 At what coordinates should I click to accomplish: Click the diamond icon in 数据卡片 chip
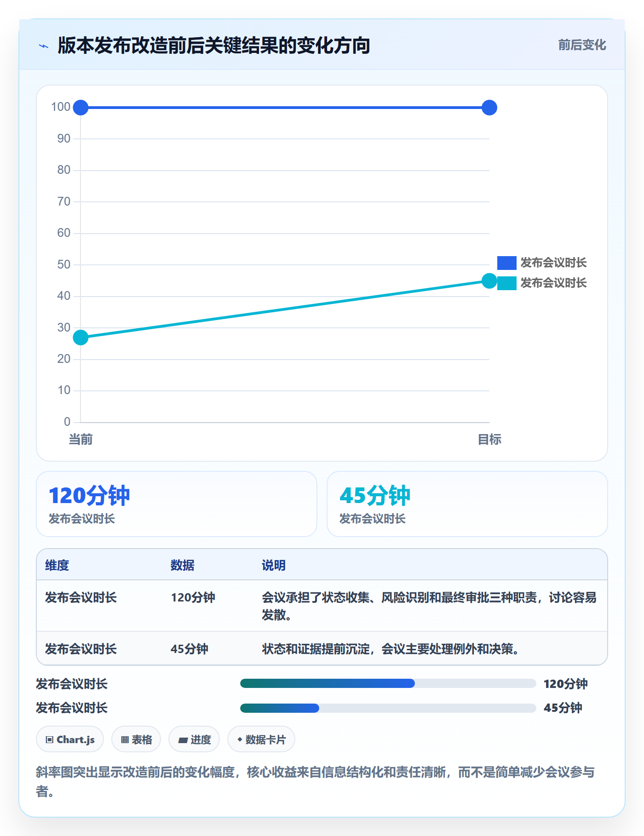(240, 739)
